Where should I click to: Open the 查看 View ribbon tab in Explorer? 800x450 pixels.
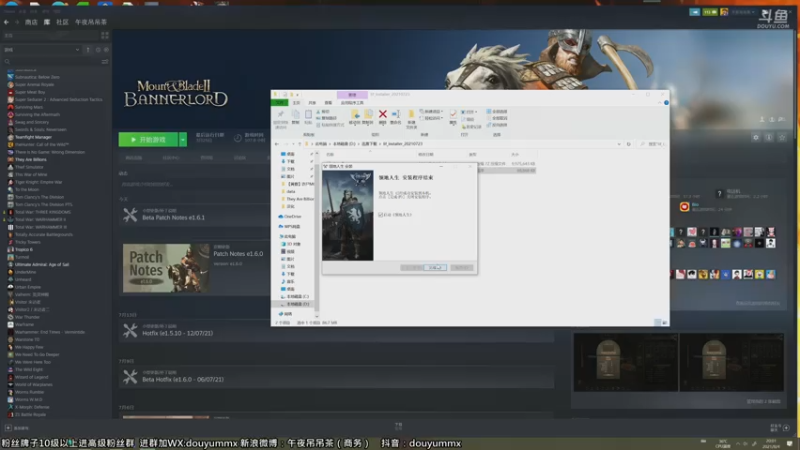click(328, 103)
